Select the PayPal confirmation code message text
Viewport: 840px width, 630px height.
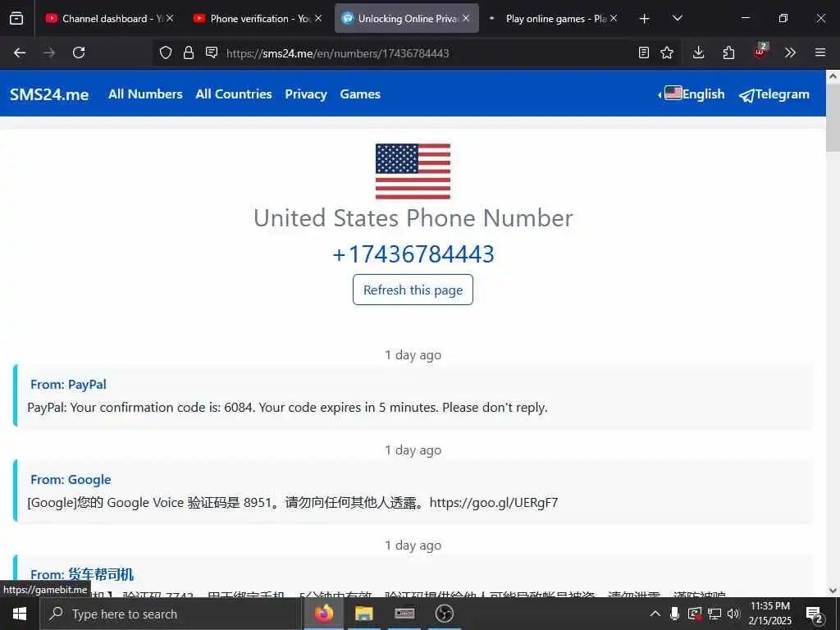[287, 408]
